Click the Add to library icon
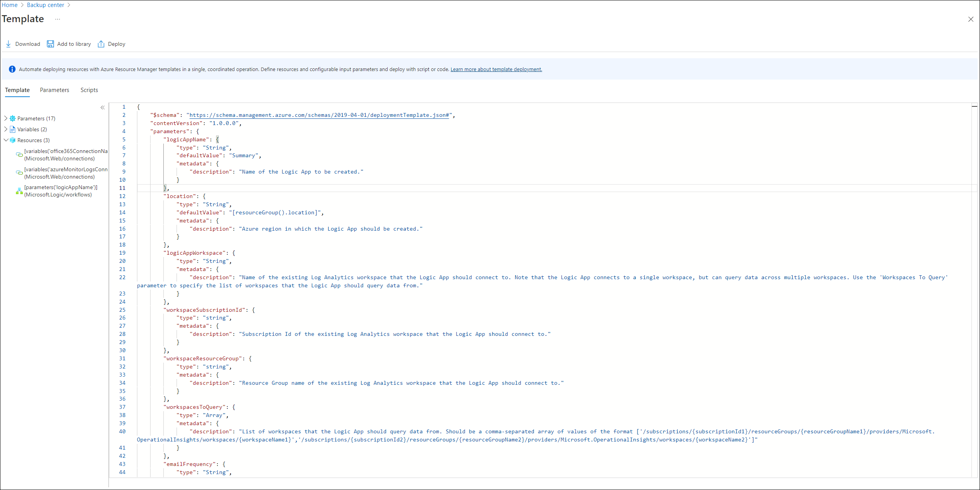The width and height of the screenshot is (980, 490). tap(52, 44)
